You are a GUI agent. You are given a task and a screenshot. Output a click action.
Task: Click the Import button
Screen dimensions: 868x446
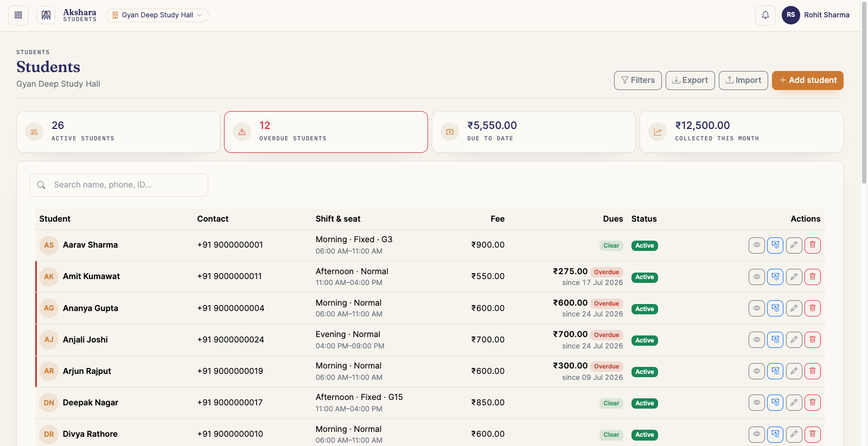point(743,80)
